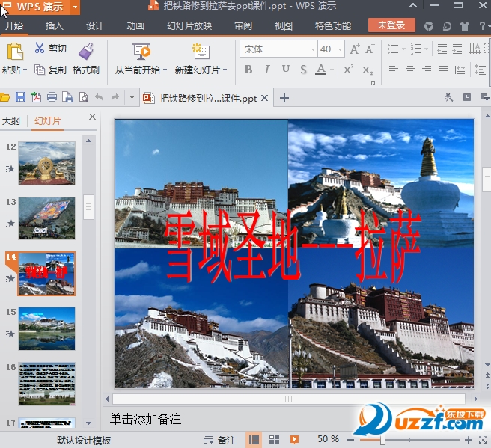
Task: Increase font size with A+ icon
Action: [355, 49]
